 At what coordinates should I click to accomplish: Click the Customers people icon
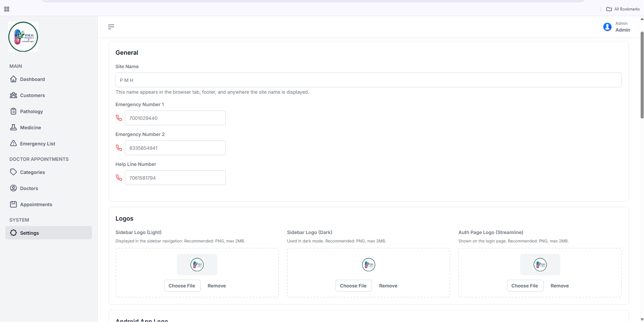(13, 95)
